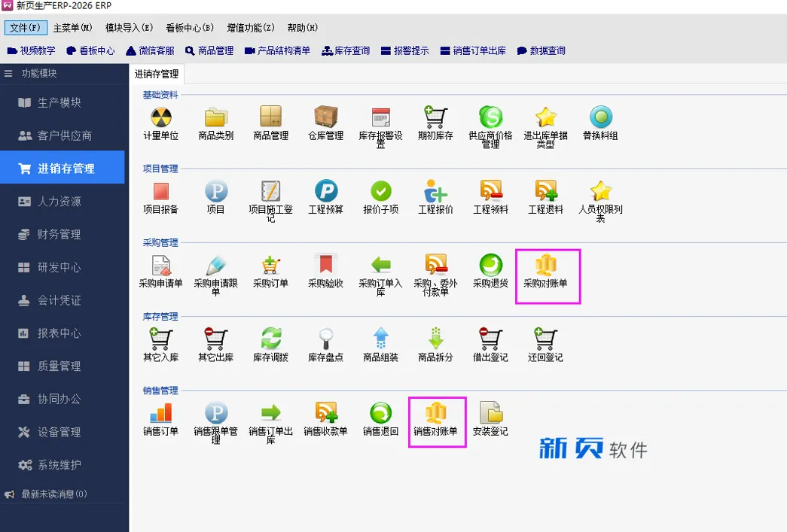Open 采购订单入库 arrow icon
The height and width of the screenshot is (532, 787).
click(x=380, y=265)
